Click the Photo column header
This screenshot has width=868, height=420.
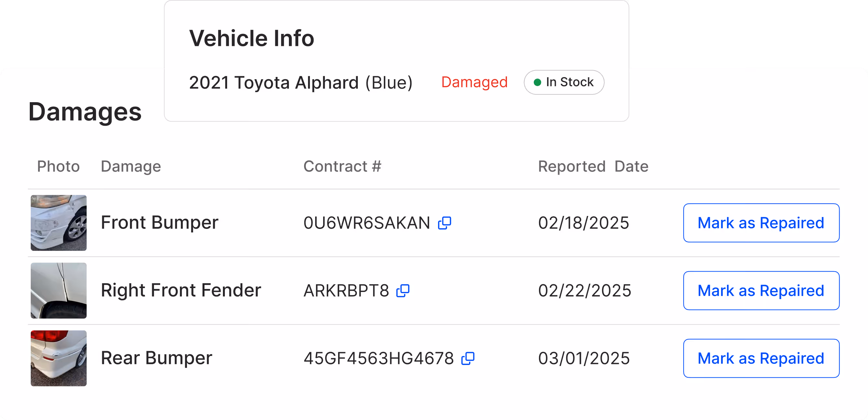coord(58,167)
